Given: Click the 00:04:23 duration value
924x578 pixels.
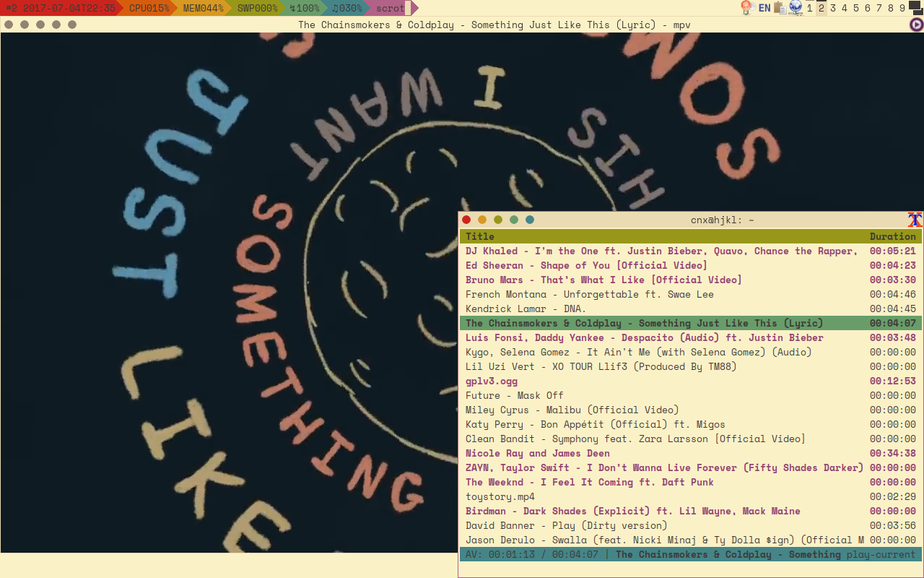Looking at the screenshot, I should click(x=893, y=265).
